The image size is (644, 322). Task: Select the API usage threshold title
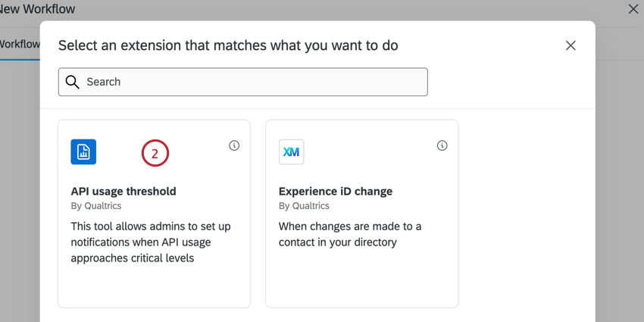pos(123,191)
